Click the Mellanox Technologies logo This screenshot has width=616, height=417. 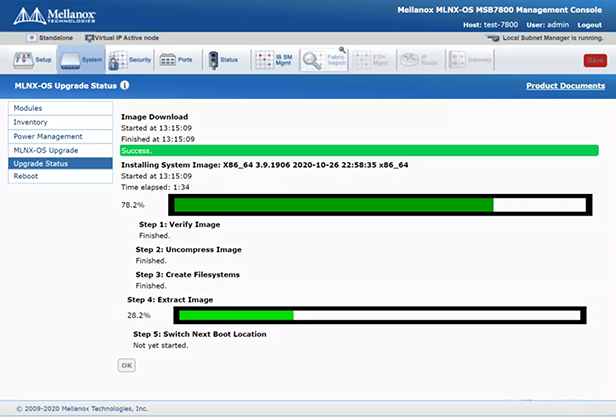pos(54,16)
